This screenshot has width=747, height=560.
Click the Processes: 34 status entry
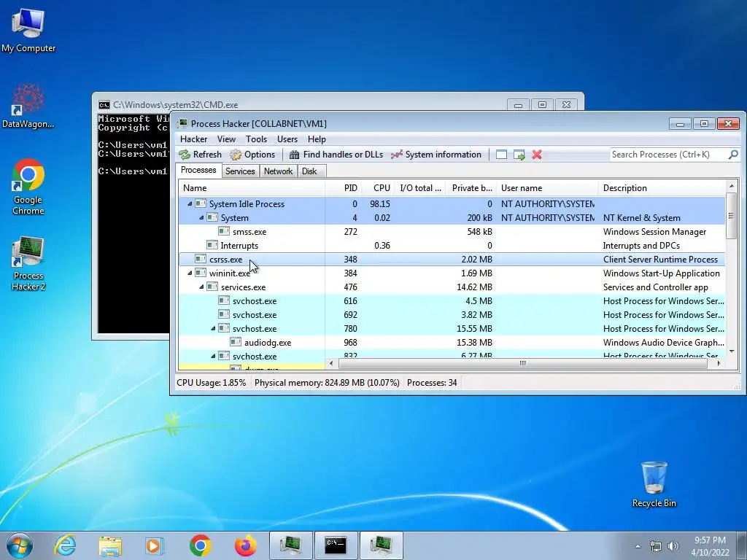[432, 382]
